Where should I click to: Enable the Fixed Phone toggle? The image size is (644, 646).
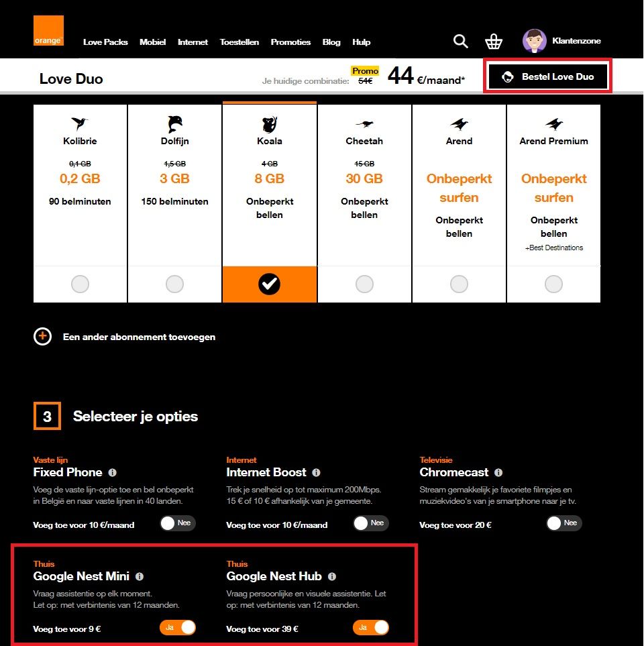178,523
